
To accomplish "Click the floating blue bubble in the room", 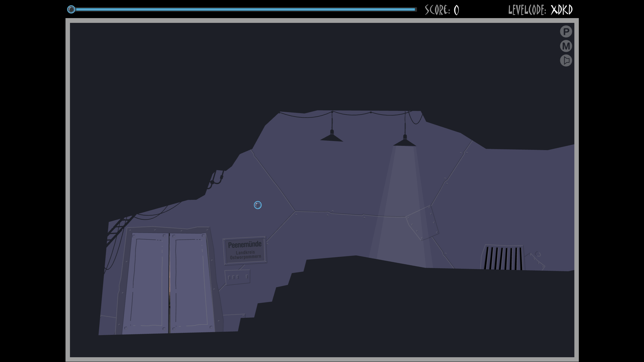I will pyautogui.click(x=258, y=205).
